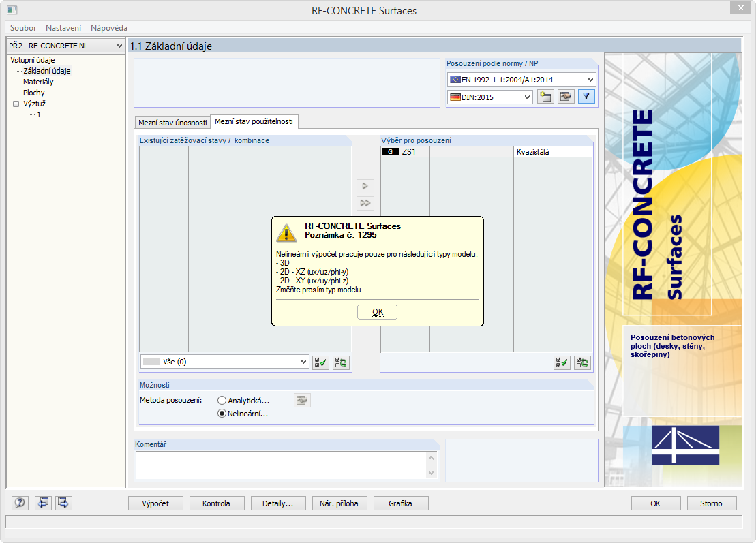Click the Grafika button
The height and width of the screenshot is (543, 756).
click(x=401, y=503)
